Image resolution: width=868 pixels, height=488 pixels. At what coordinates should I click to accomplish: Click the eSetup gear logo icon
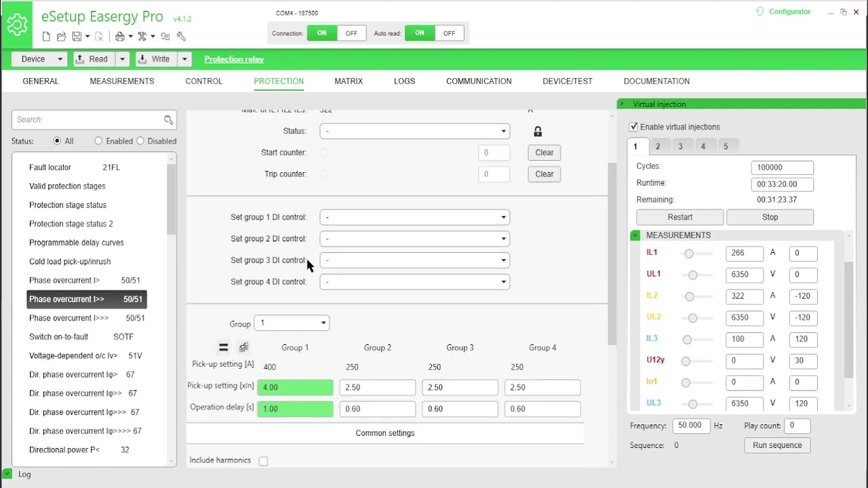click(16, 24)
